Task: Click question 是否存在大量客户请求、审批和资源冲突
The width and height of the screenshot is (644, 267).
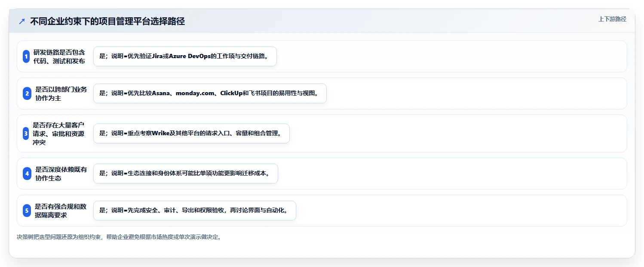Action: coord(58,133)
